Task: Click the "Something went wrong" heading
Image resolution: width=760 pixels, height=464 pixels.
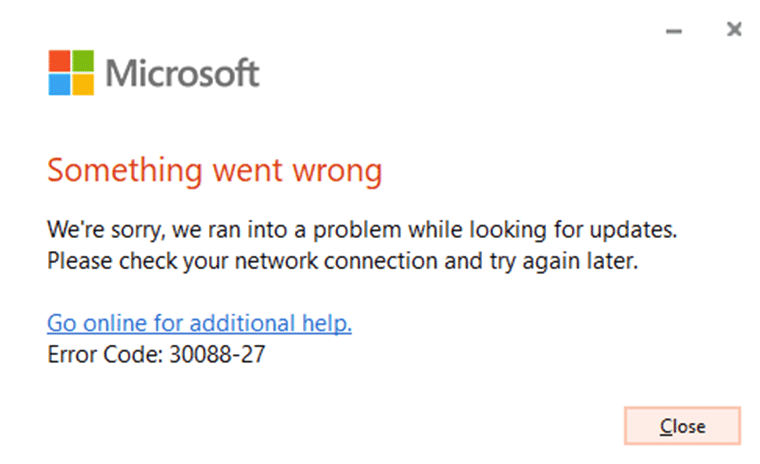Action: pos(214,171)
